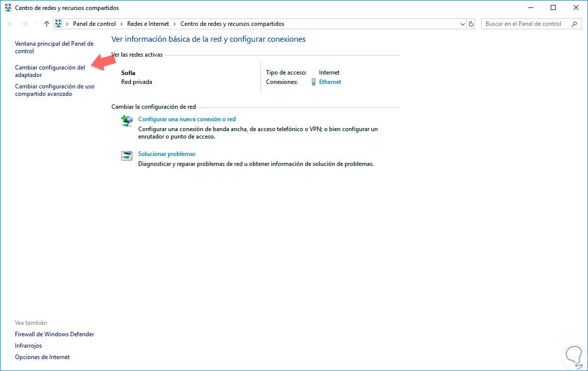Click the Ethernet adapter icon
This screenshot has width=588, height=371.
(314, 81)
